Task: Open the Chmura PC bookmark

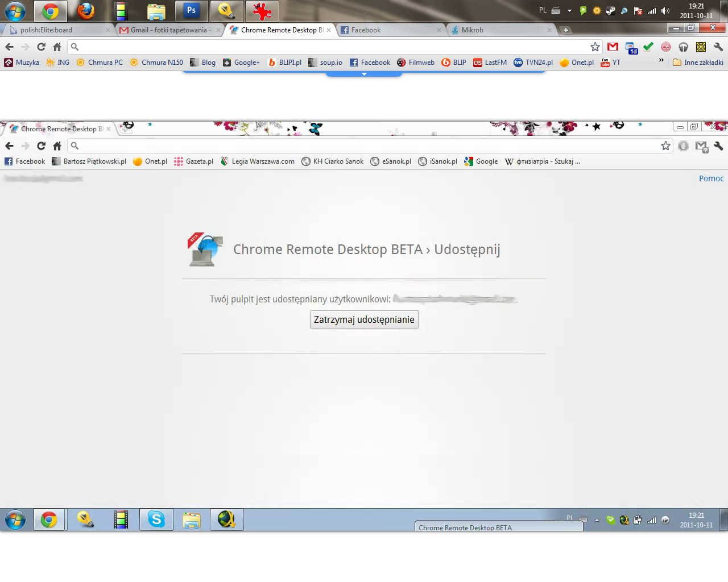Action: click(x=100, y=63)
